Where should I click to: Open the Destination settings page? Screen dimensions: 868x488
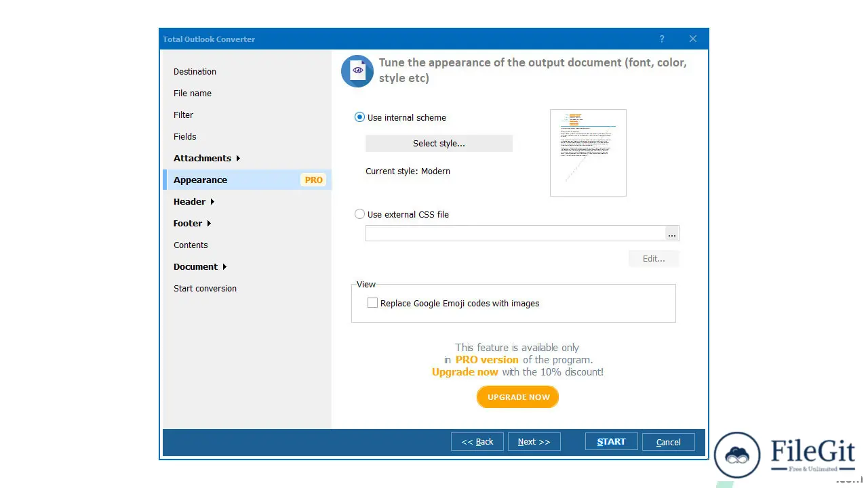pos(195,71)
